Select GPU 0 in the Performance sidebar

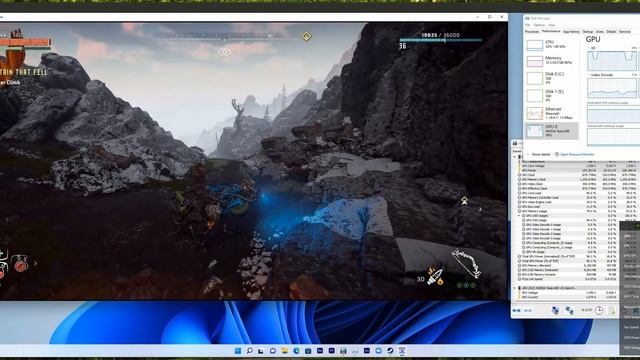[551, 131]
